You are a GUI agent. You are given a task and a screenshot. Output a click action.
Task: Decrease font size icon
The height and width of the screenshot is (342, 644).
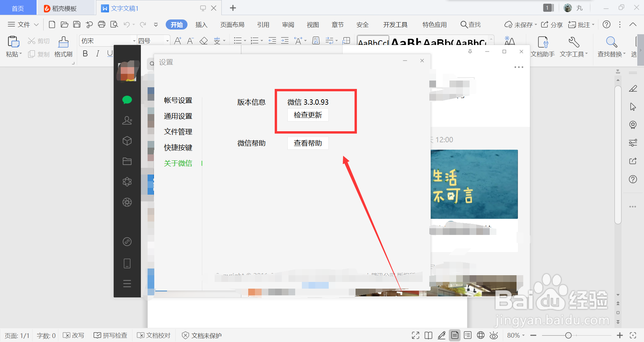[x=190, y=41]
